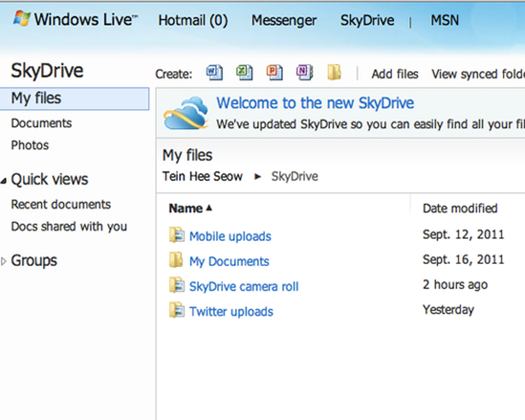This screenshot has width=525, height=420.
Task: Expand the Groups section
Action: click(x=4, y=261)
